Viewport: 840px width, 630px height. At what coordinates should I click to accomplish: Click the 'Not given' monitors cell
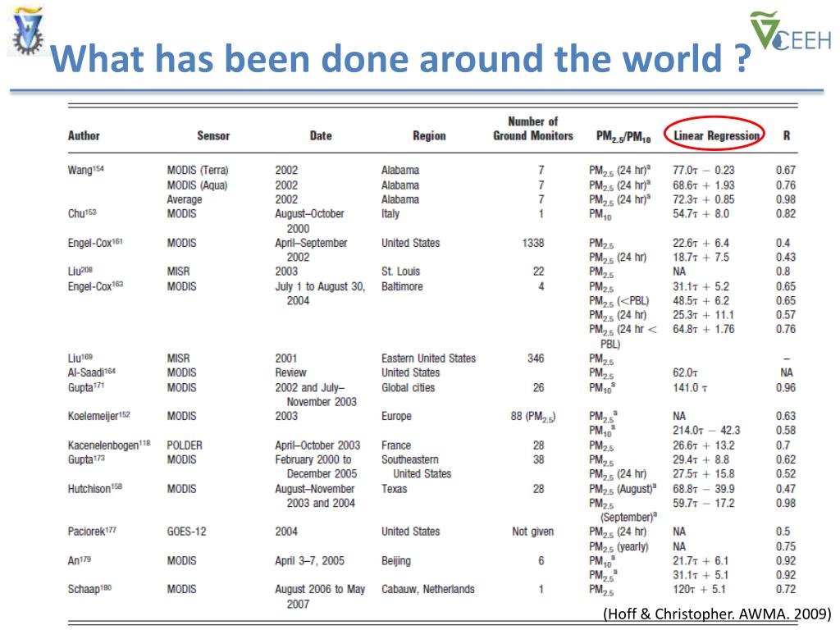click(533, 532)
